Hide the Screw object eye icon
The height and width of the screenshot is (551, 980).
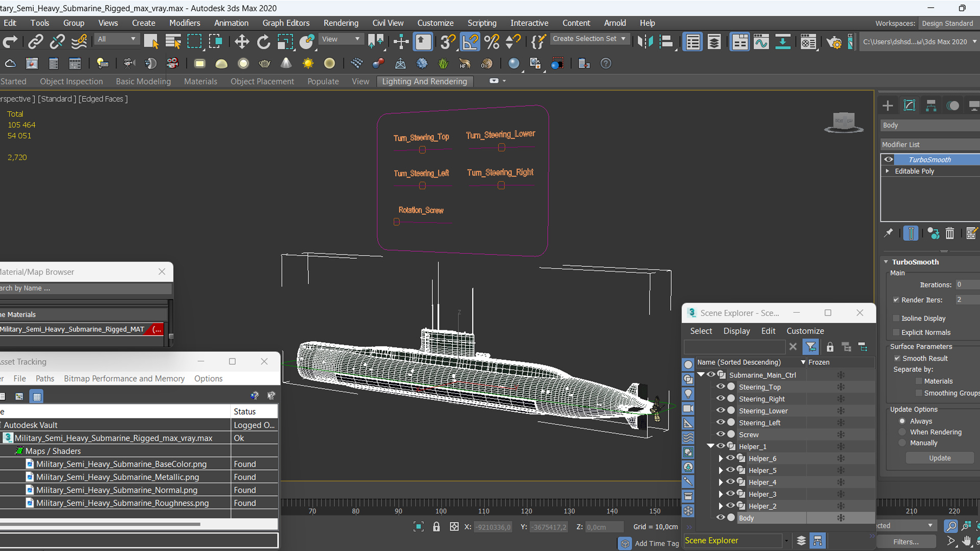coord(721,434)
